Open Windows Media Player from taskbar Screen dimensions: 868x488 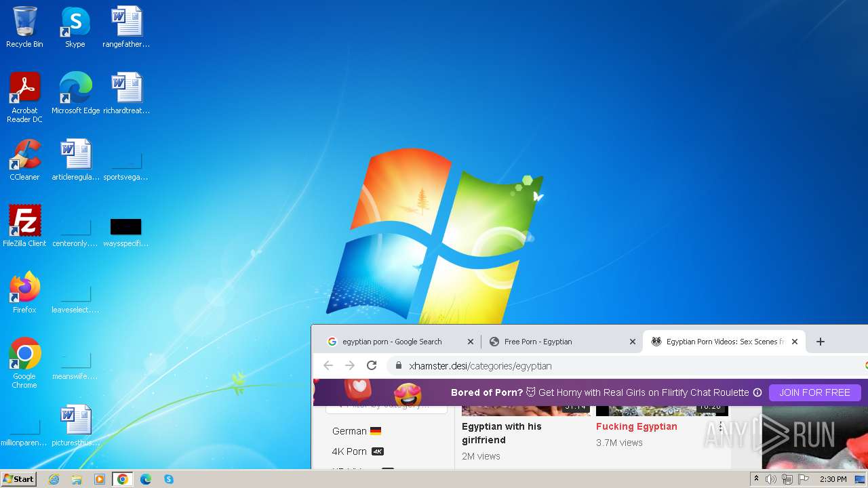click(x=100, y=479)
